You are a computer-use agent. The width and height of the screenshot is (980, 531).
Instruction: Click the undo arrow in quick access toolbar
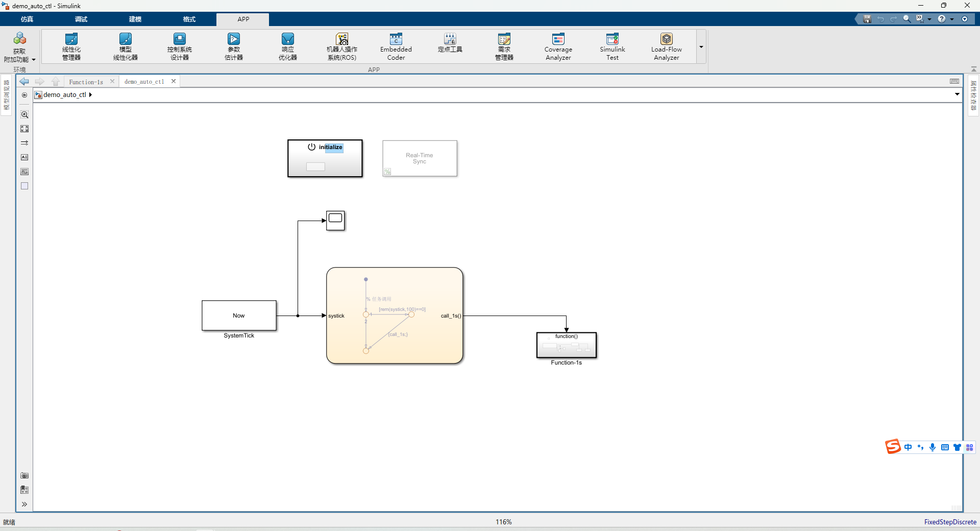coord(880,19)
